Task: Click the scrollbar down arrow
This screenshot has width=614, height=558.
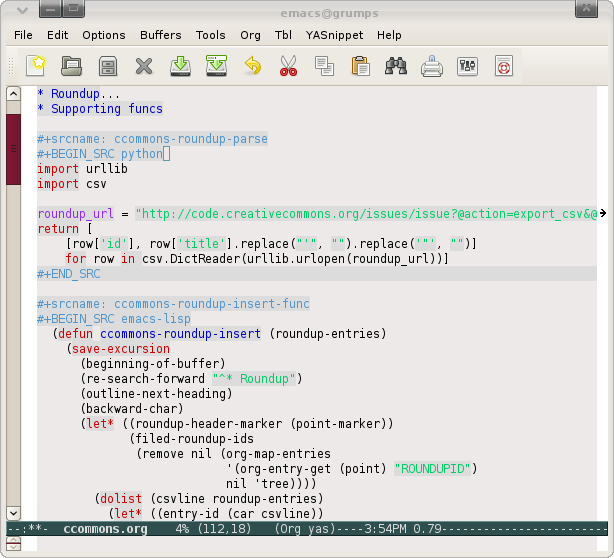Action: coord(13,513)
